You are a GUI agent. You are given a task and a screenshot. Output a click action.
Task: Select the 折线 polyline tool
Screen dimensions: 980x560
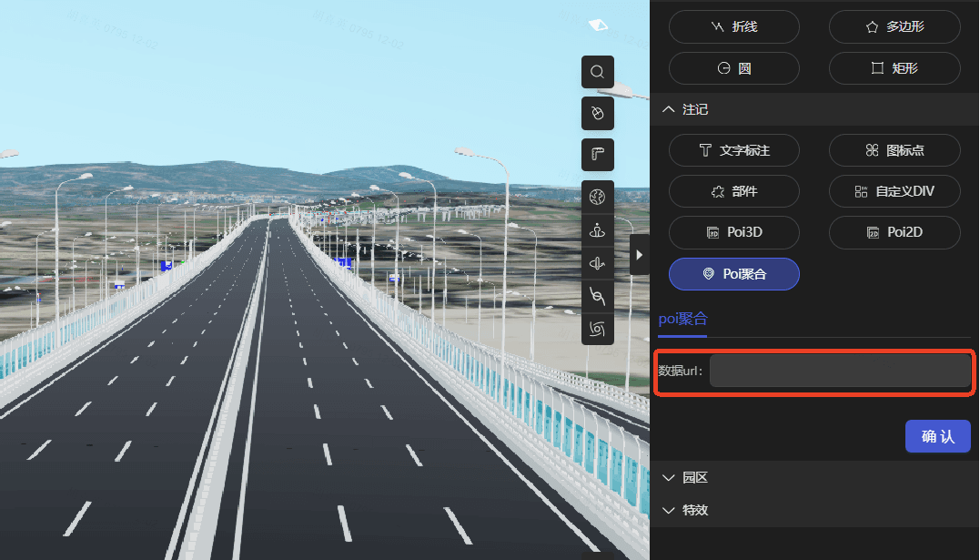coord(733,27)
